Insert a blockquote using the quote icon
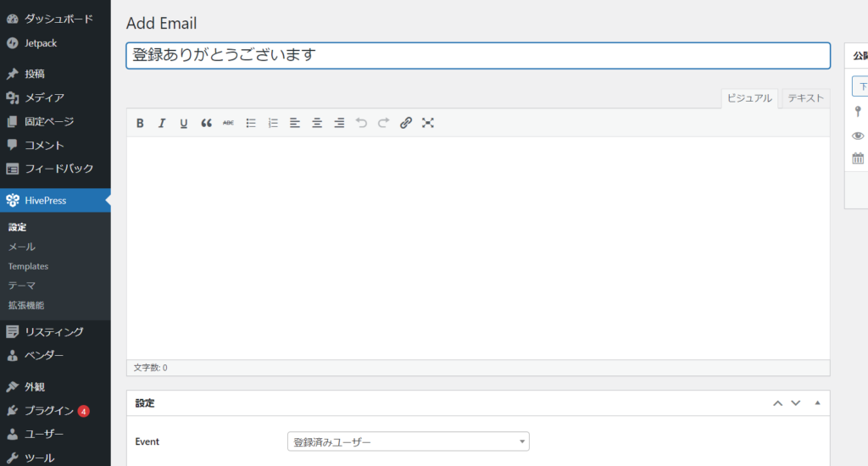The image size is (868, 466). click(x=206, y=123)
